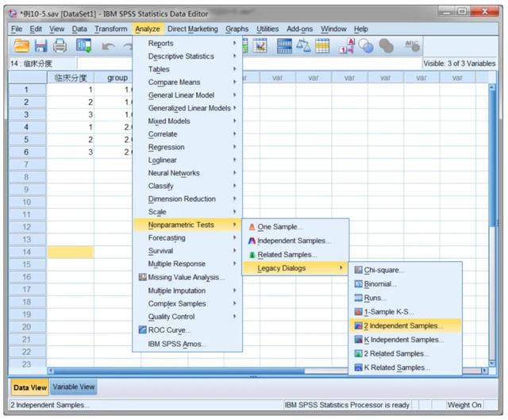Viewport: 508px width, 420px height.
Task: Expand the Descriptive Statistics submenu
Action: click(x=187, y=56)
